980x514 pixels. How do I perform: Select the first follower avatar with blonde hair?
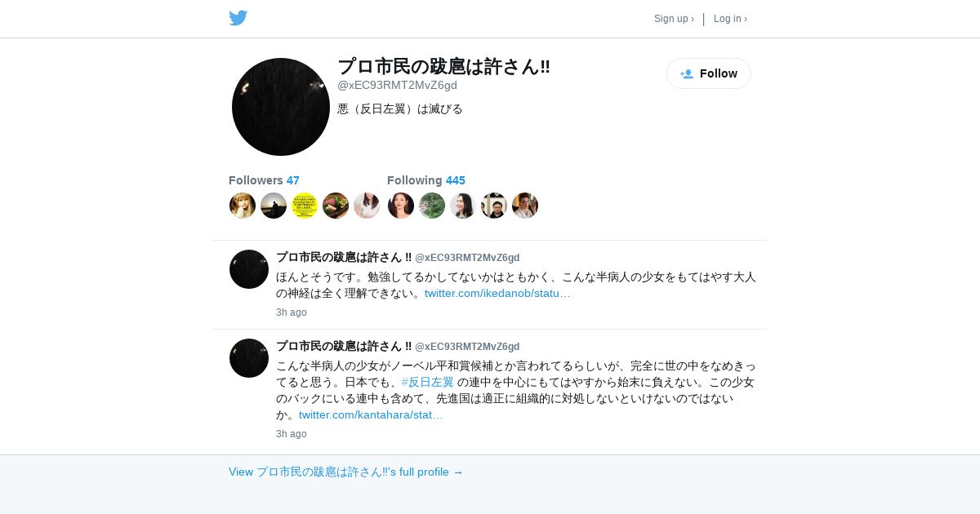243,206
